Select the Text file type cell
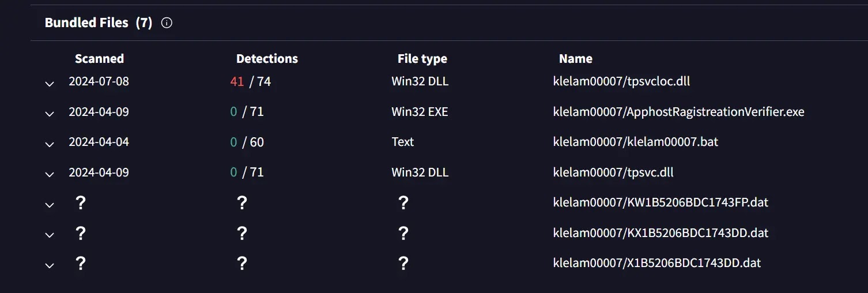 403,142
